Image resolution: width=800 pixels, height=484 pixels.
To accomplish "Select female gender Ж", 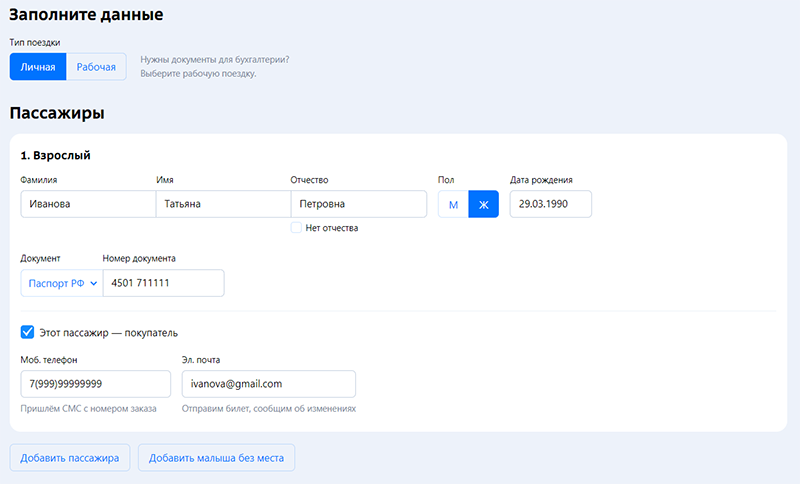I will pos(484,204).
